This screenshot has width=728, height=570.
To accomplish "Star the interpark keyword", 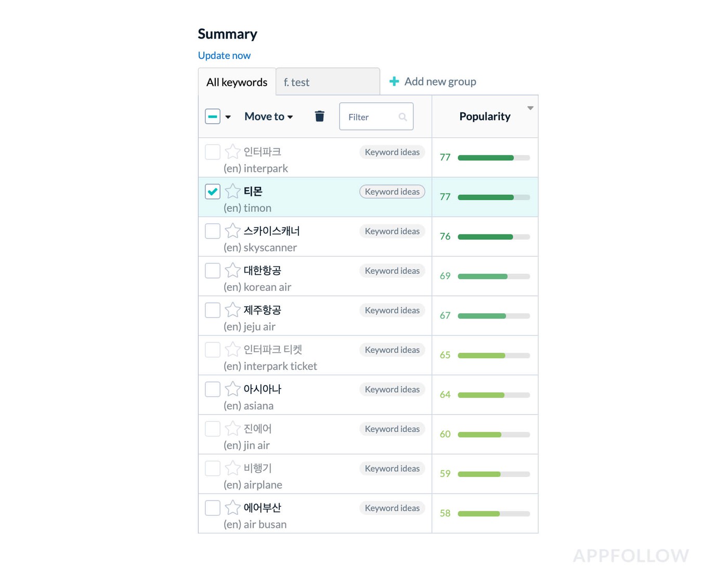I will pyautogui.click(x=232, y=152).
